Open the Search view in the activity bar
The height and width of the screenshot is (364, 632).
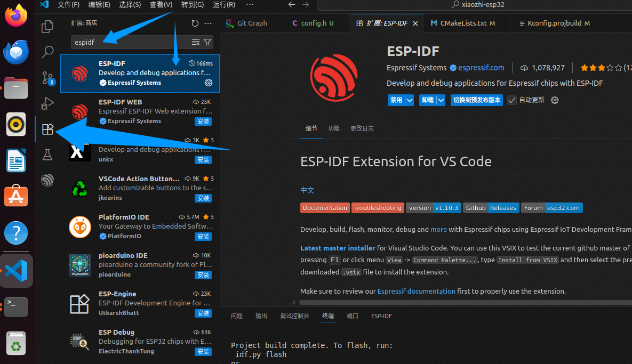pyautogui.click(x=47, y=52)
